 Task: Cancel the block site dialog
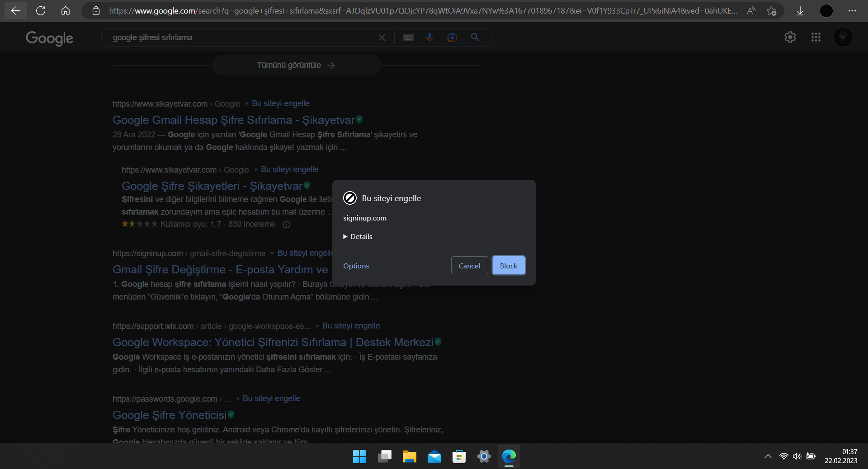coord(469,266)
